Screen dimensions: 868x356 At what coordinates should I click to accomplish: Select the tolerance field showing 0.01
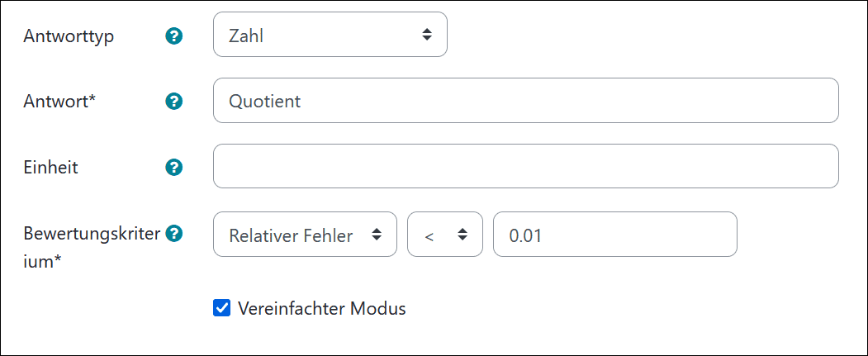point(615,235)
